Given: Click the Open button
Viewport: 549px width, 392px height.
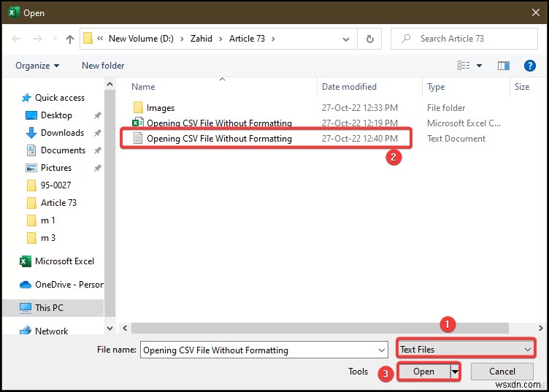Looking at the screenshot, I should point(423,372).
